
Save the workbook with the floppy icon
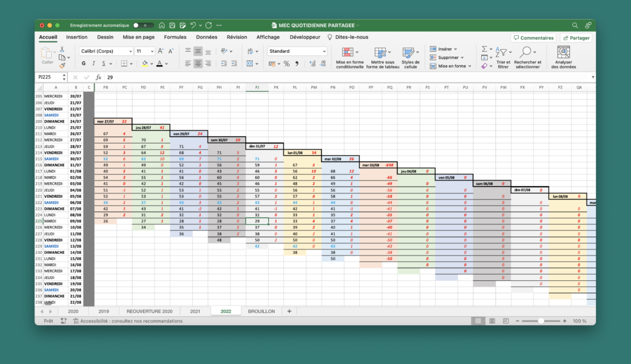173,25
